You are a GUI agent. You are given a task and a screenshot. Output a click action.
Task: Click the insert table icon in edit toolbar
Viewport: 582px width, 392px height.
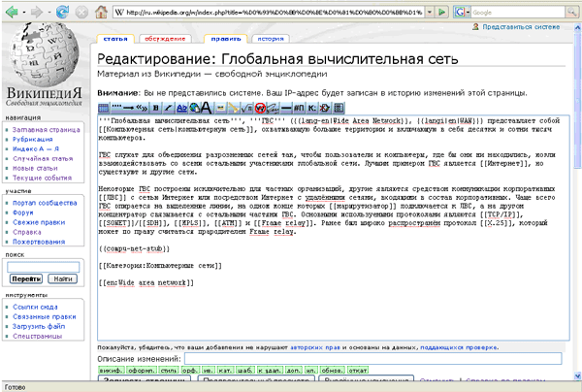click(104, 108)
